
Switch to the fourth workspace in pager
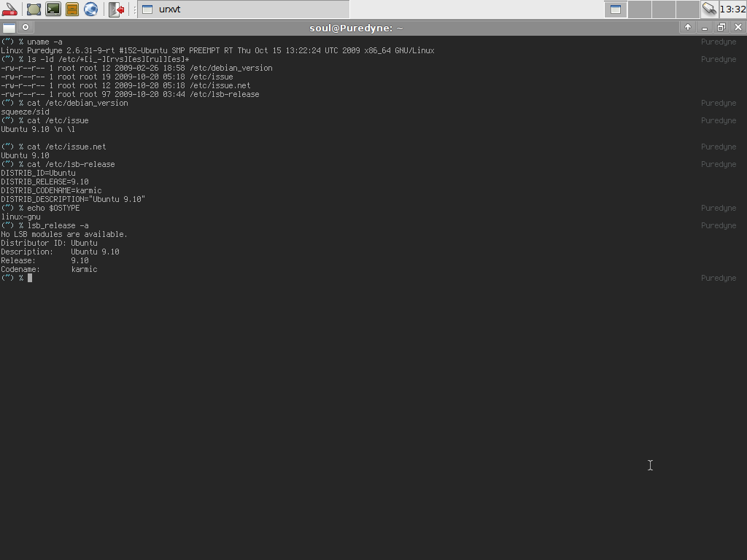687,9
